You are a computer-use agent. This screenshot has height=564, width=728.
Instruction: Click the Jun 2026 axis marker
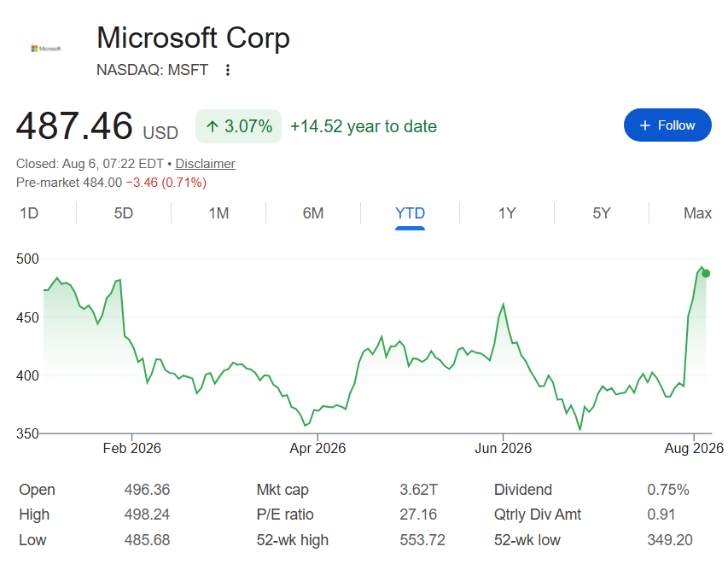(504, 448)
